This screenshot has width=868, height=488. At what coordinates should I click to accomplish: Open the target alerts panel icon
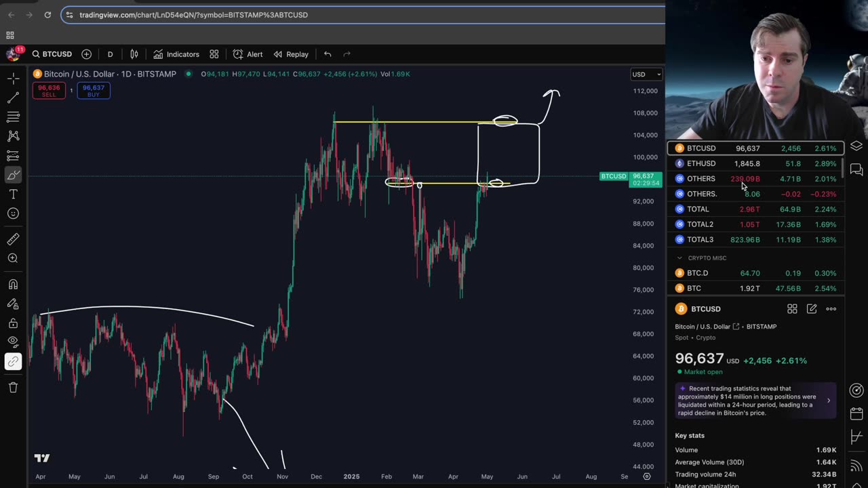pyautogui.click(x=856, y=390)
